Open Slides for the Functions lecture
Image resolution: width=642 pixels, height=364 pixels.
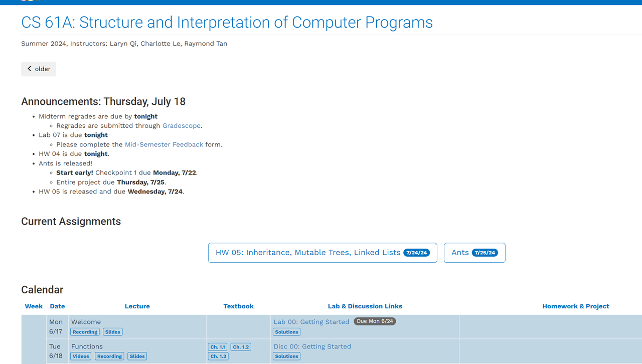click(137, 356)
